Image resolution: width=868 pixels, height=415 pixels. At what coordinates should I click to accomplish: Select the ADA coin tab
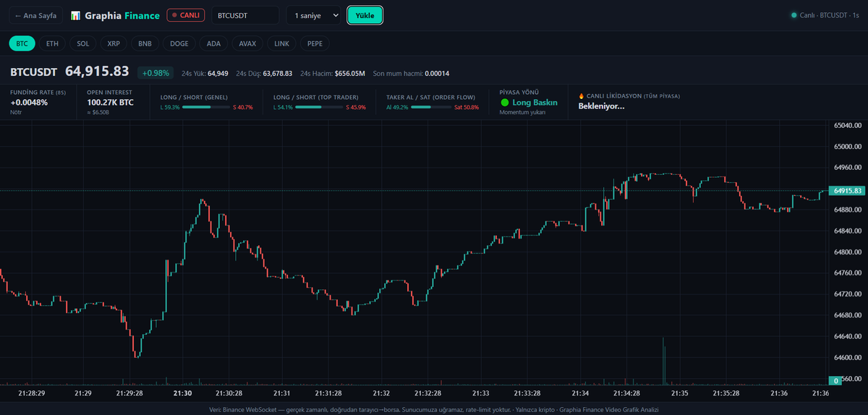point(213,43)
